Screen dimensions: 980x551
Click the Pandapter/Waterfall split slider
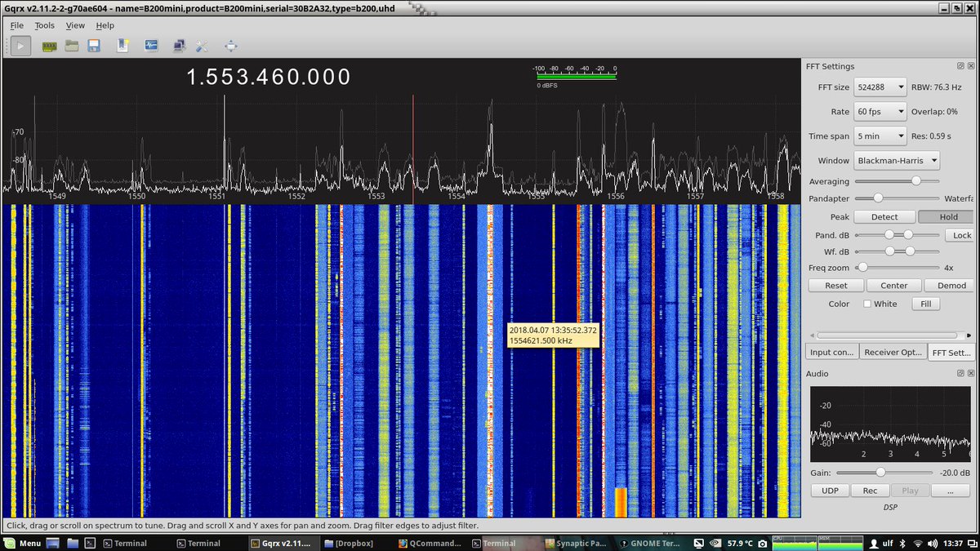tap(897, 198)
